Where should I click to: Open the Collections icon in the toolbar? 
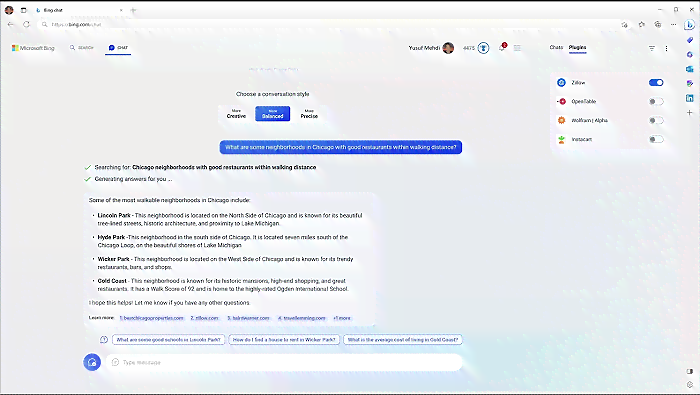point(658,25)
